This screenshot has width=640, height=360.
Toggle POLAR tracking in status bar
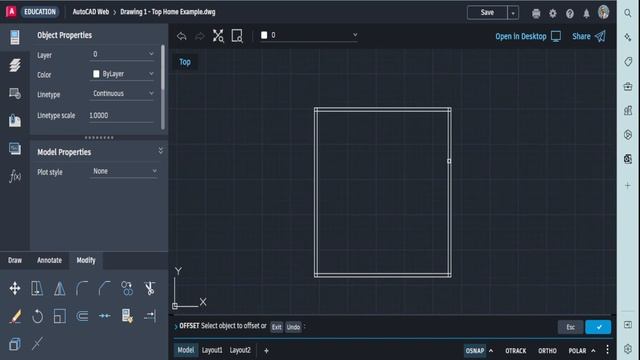(577, 351)
